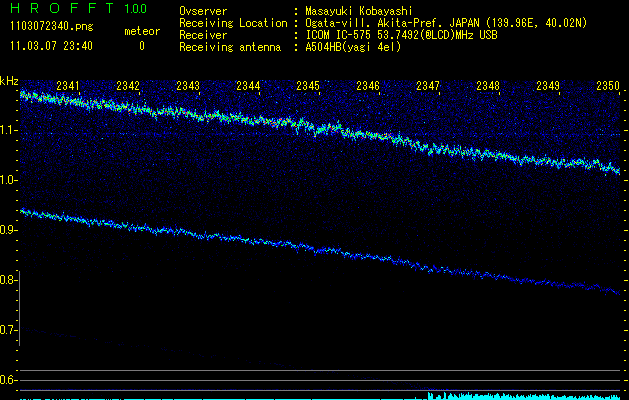The width and height of the screenshot is (629, 400).
Task: Click the 2347 time marker
Action: click(x=428, y=85)
